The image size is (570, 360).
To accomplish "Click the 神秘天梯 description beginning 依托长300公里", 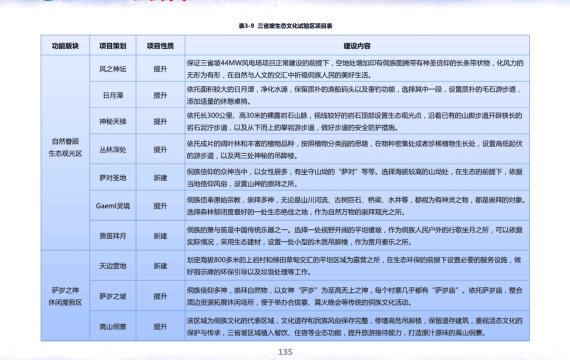I will pos(357,121).
